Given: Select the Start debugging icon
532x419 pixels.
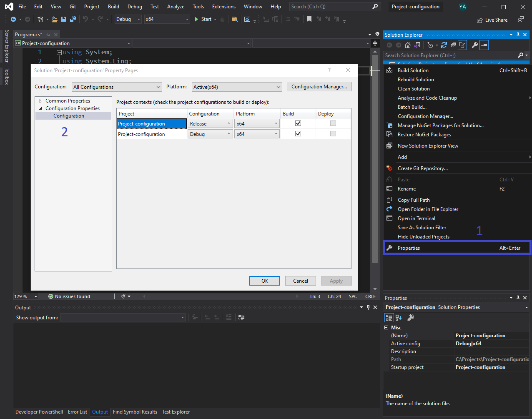Looking at the screenshot, I should click(196, 19).
